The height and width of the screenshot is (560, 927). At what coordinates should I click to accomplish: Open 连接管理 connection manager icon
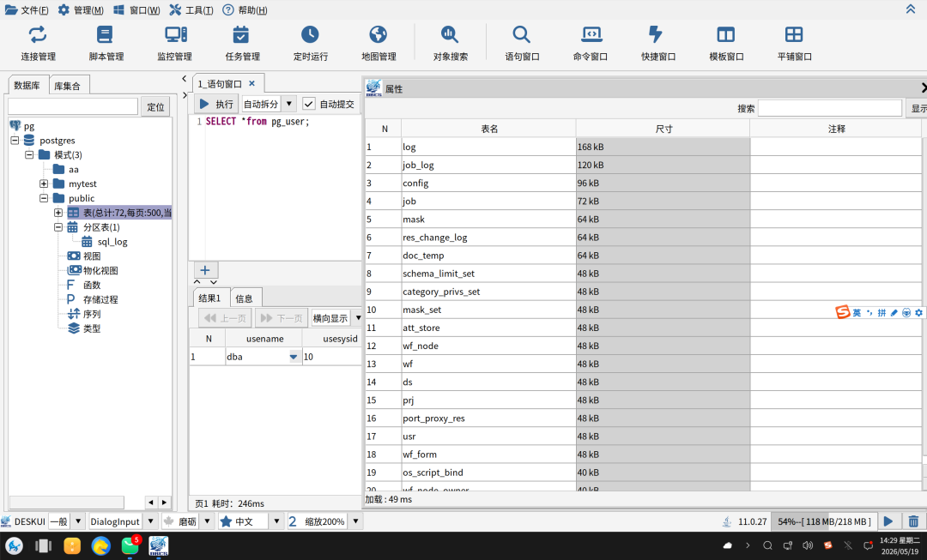tap(38, 34)
